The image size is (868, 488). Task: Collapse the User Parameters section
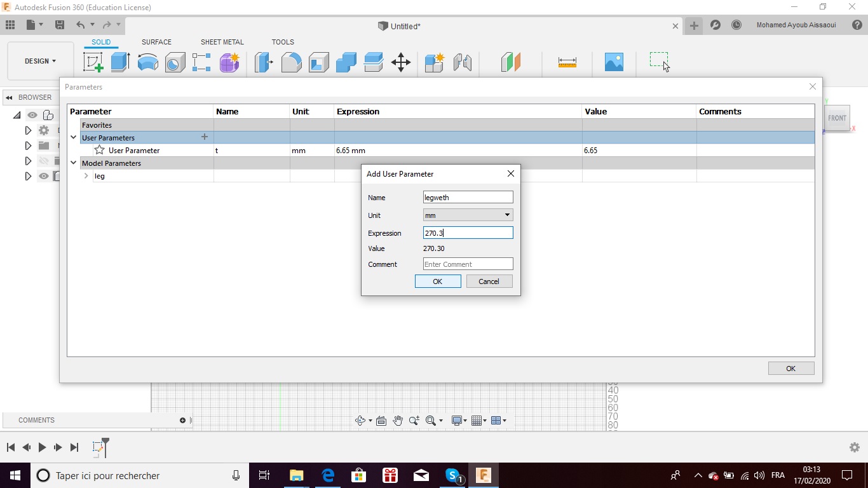tap(74, 137)
